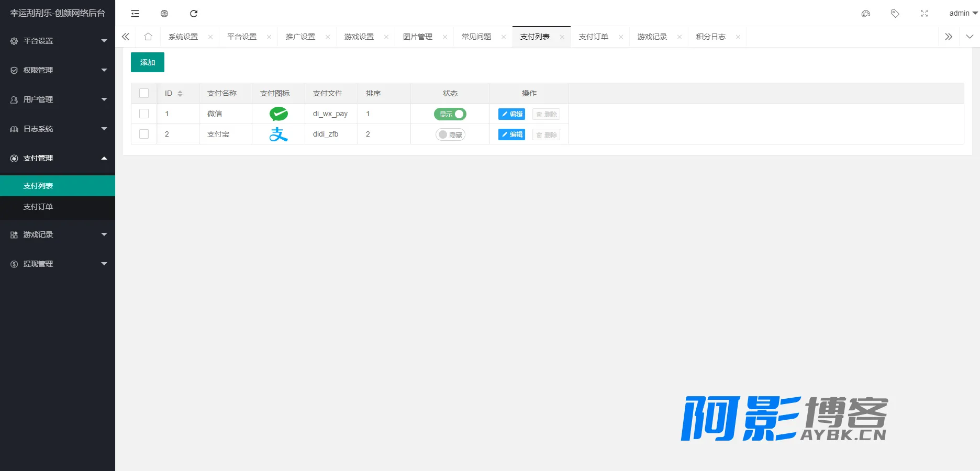The height and width of the screenshot is (471, 980).
Task: Click the green 添加 button
Action: coord(148,62)
